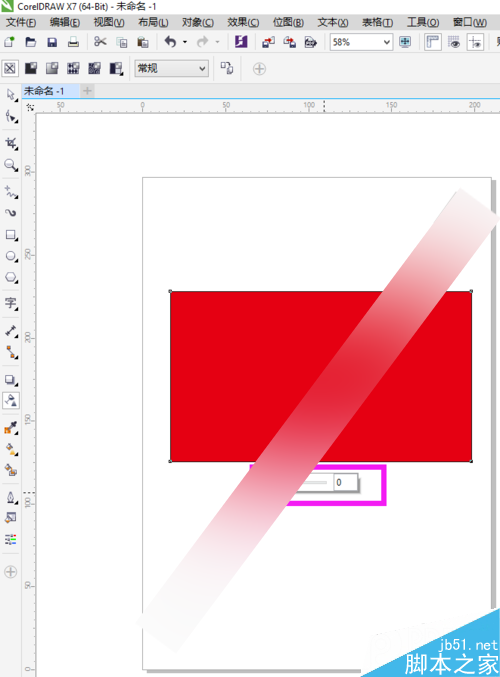
Task: Click Publish to PDF icon
Action: tap(311, 42)
